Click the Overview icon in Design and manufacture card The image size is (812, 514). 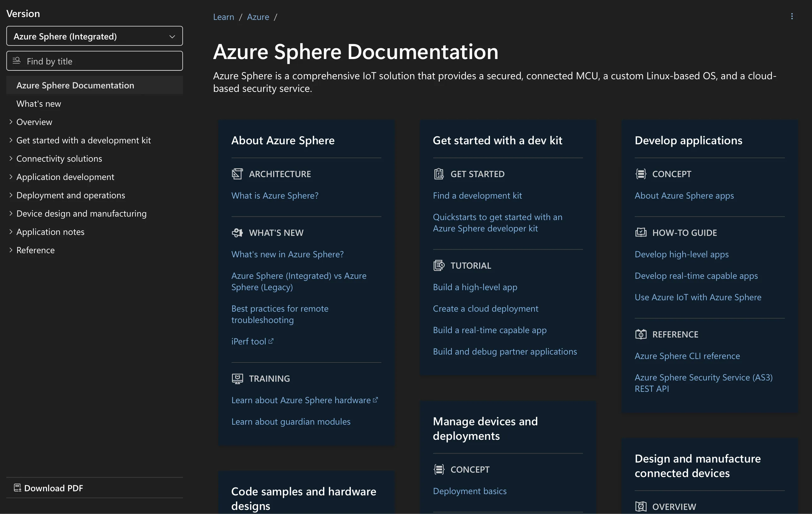641,506
